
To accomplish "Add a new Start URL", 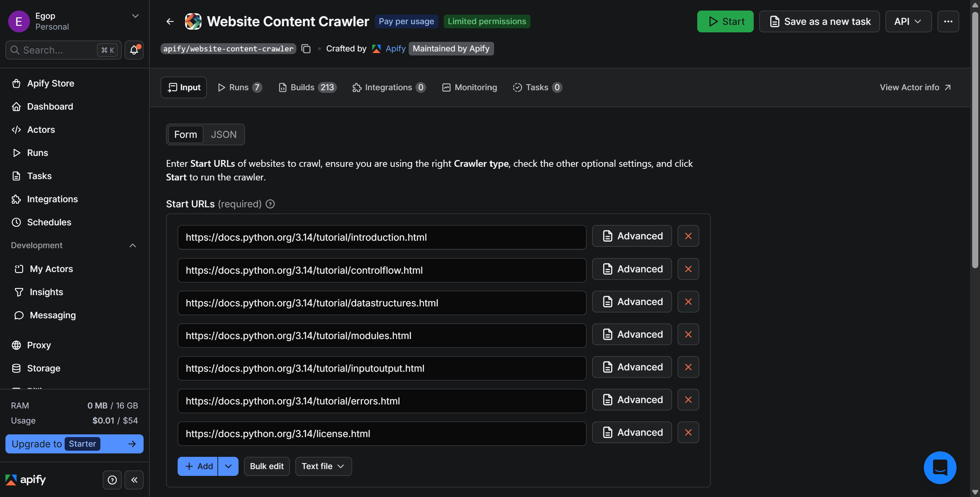I will [x=198, y=466].
